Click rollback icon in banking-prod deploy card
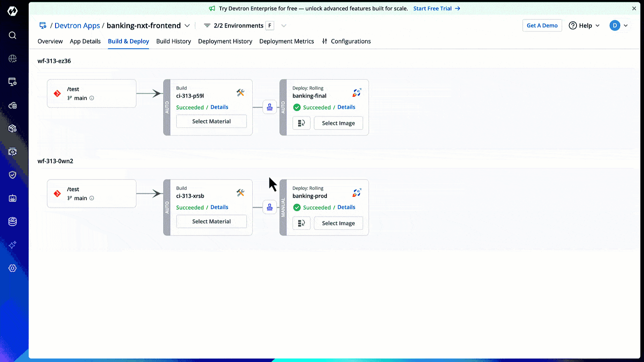This screenshot has height=362, width=644. [x=301, y=223]
